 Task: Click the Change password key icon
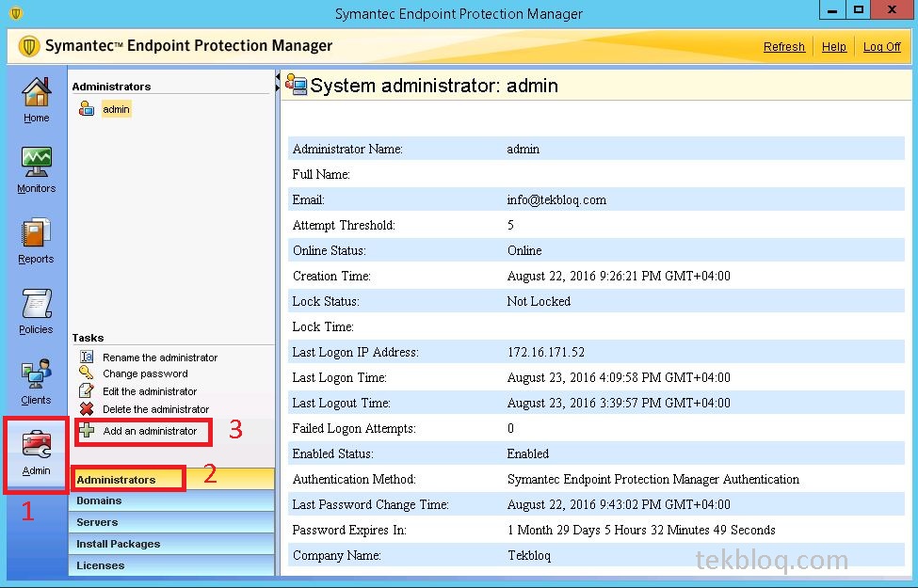tap(87, 373)
